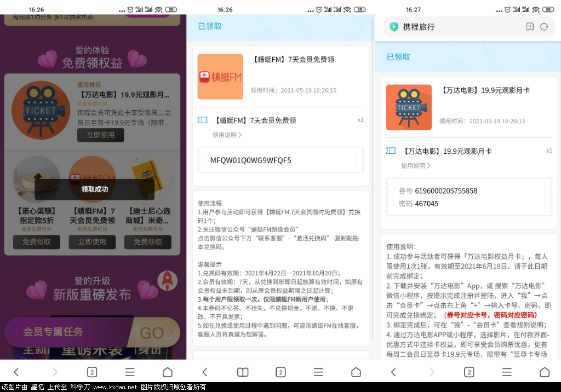Tap coupon number 6196000205755858
The height and width of the screenshot is (392, 561).
pyautogui.click(x=446, y=191)
